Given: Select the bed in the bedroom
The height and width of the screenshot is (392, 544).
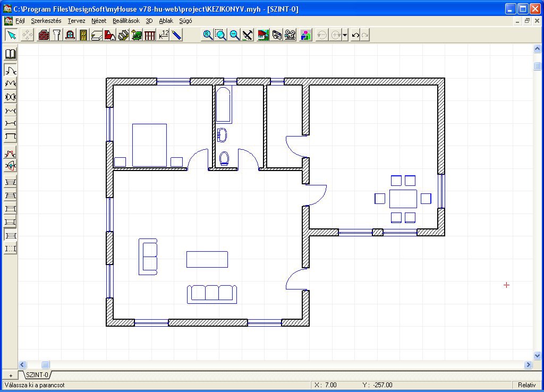Looking at the screenshot, I should (149, 145).
